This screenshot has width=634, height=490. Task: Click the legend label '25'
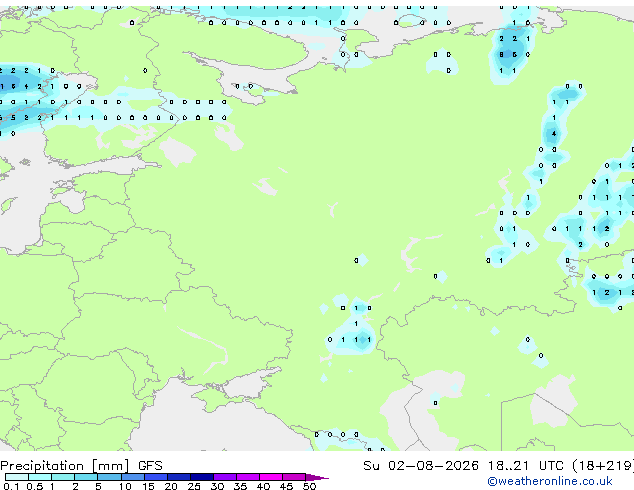pyautogui.click(x=194, y=486)
